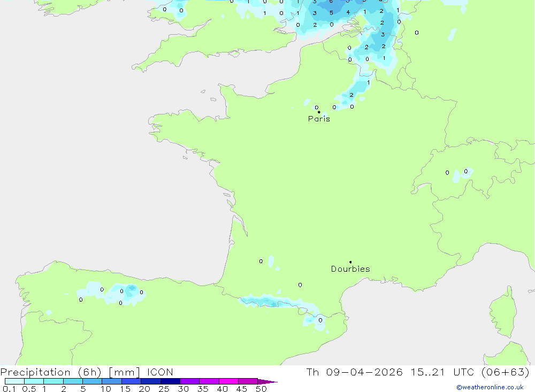Click the Precipitation (6h) [mm] ICON title
The height and width of the screenshot is (392, 535).
pos(87,372)
